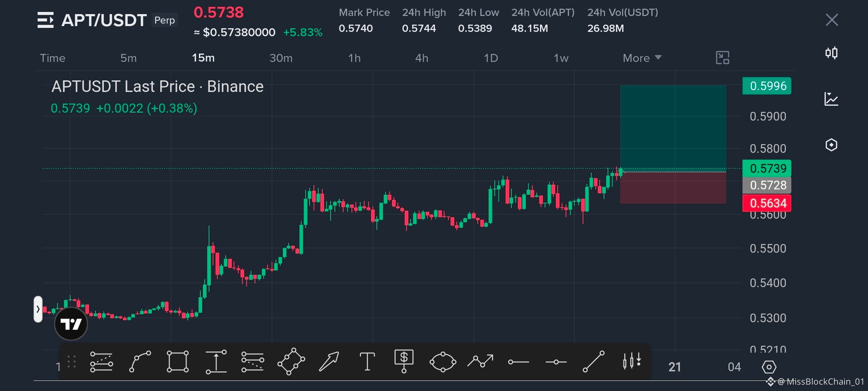Select the bars pattern tool
The image size is (868, 391).
click(x=632, y=361)
